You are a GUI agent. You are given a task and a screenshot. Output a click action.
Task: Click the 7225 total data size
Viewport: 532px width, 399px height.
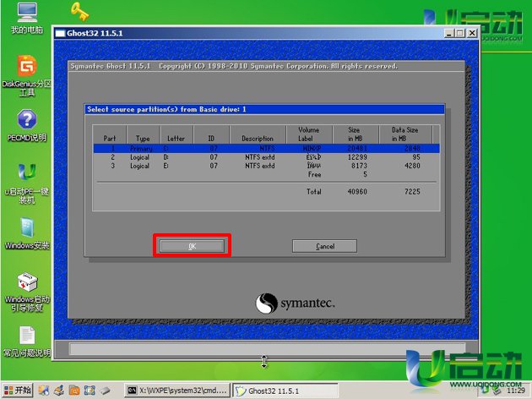click(412, 192)
